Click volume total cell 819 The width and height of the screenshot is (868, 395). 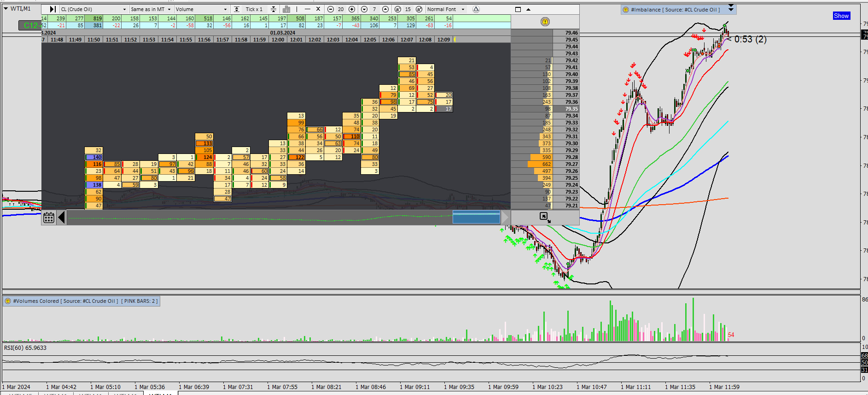click(x=94, y=18)
